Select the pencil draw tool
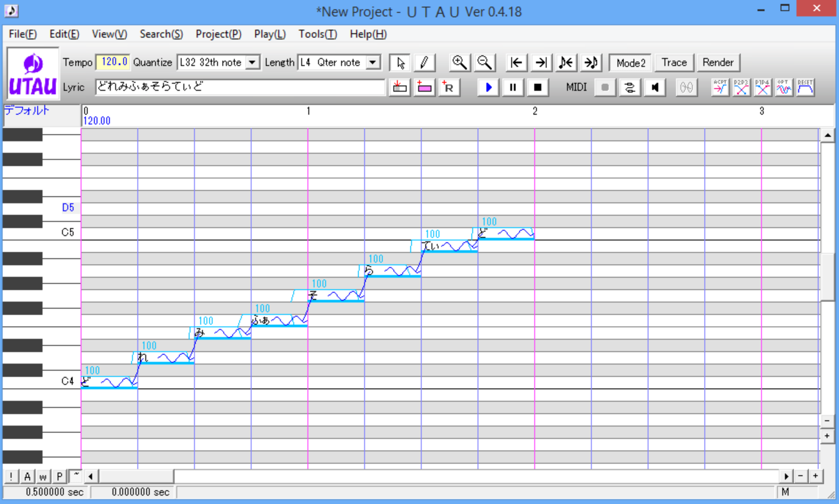839x504 pixels. pos(424,62)
